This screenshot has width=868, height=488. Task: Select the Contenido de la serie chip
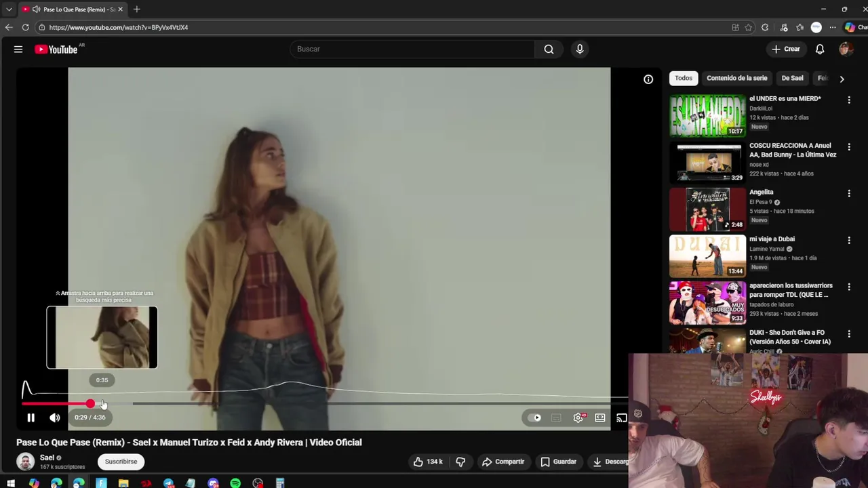tap(737, 78)
